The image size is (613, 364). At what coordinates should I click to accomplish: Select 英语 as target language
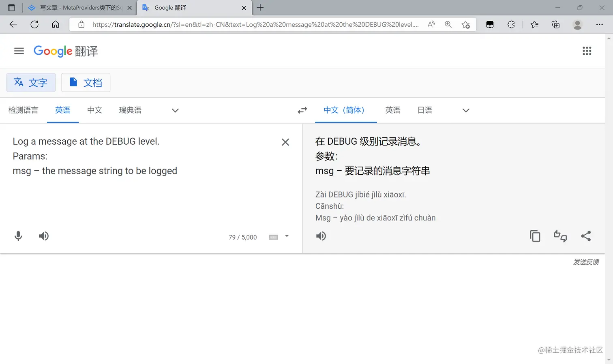(x=393, y=110)
